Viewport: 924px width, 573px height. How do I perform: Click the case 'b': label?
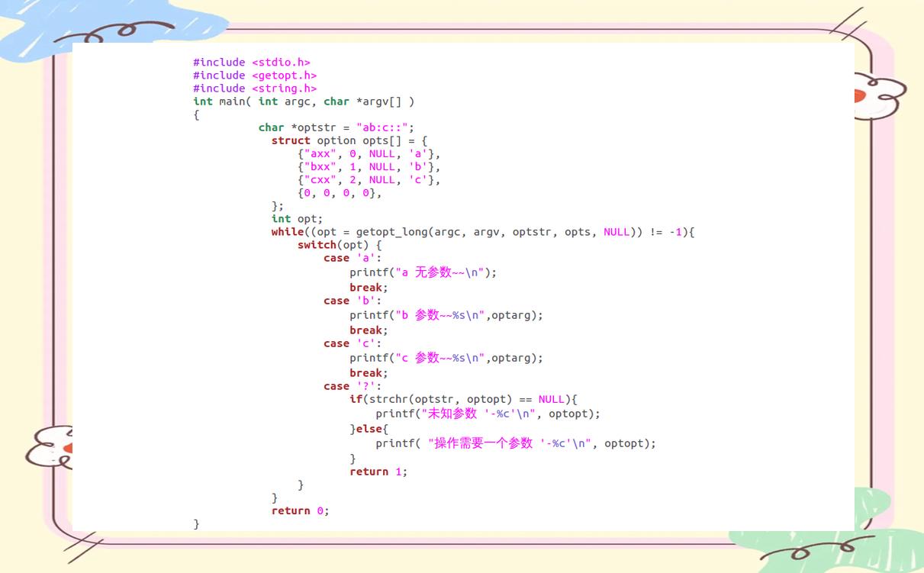point(352,301)
